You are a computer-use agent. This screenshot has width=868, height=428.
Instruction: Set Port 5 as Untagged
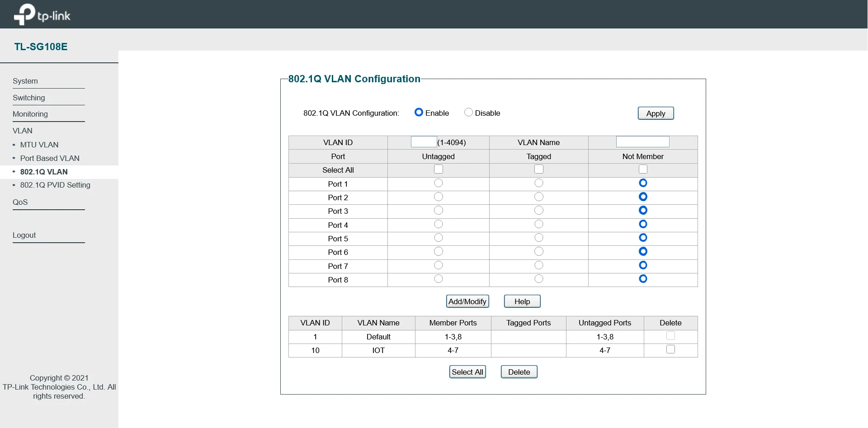439,238
